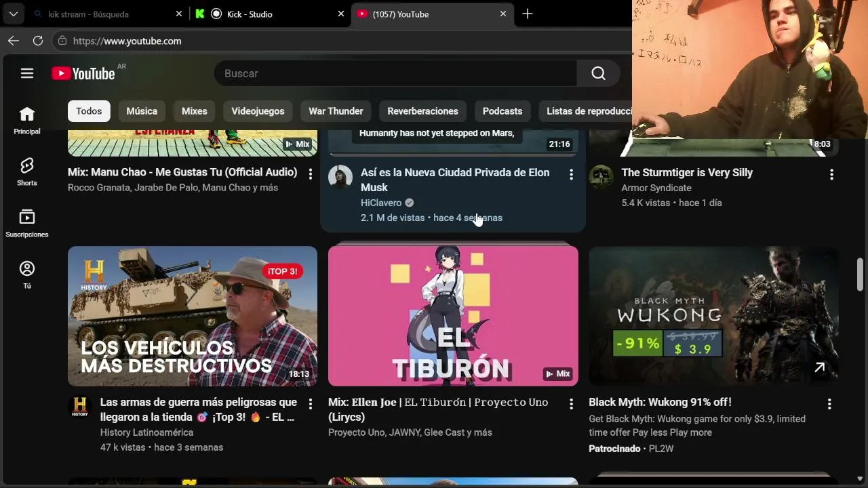Click '5.4 K vistas • hace 1 día' text

pyautogui.click(x=671, y=203)
